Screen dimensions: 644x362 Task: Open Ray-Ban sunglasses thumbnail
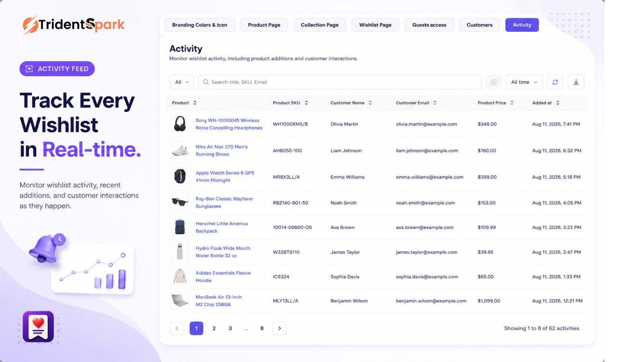coord(180,202)
